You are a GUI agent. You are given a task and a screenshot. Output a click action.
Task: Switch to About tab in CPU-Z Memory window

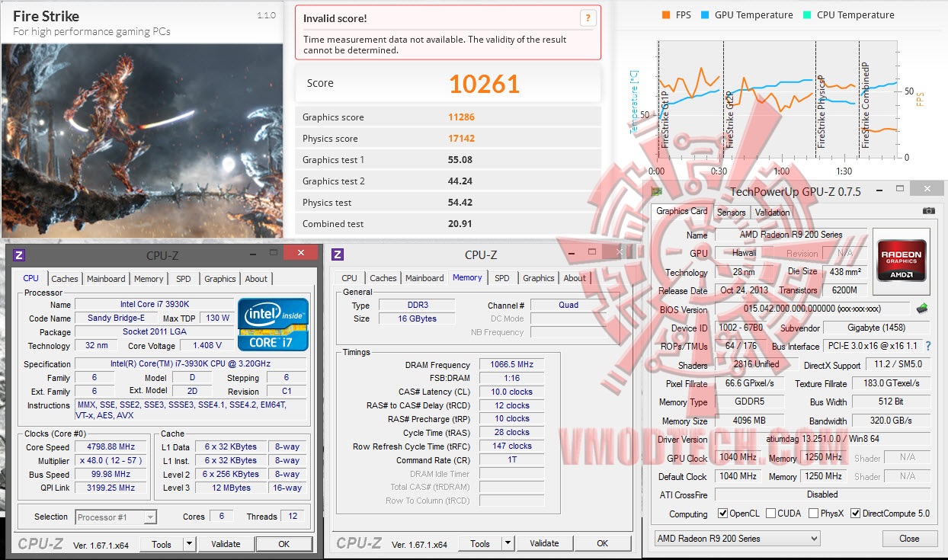tap(575, 278)
